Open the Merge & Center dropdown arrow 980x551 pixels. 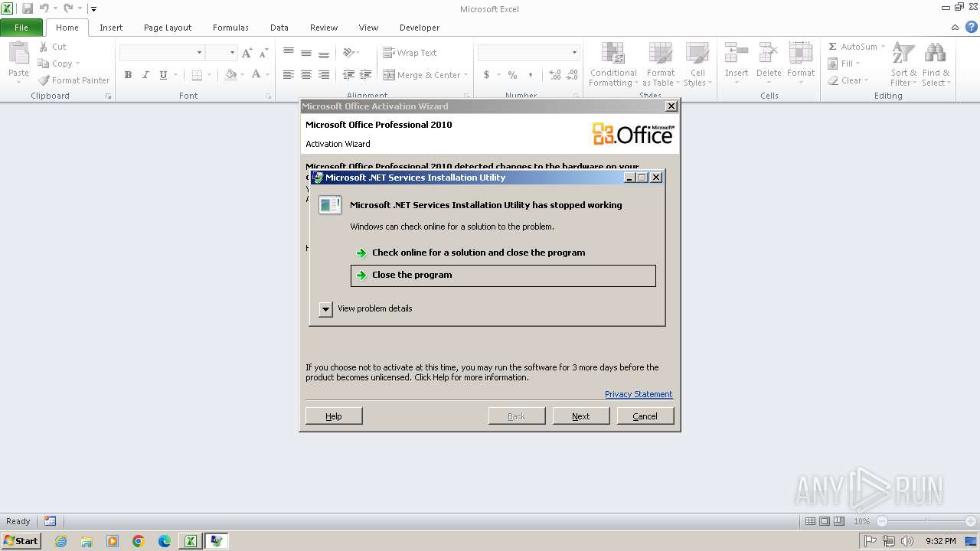point(467,75)
